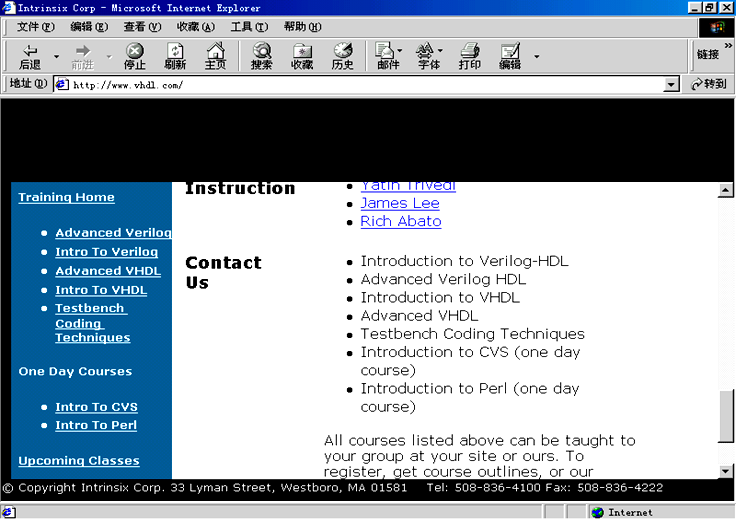Click the Forward (前进) toolbar button
The image size is (736, 520).
[x=83, y=56]
